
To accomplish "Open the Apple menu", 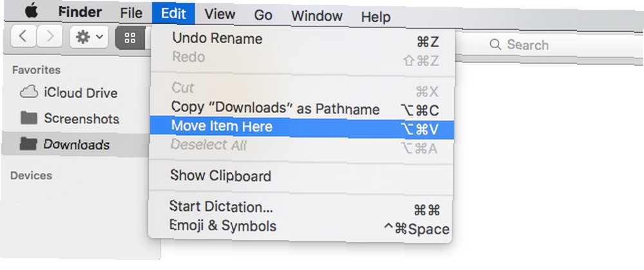I will click(x=32, y=12).
